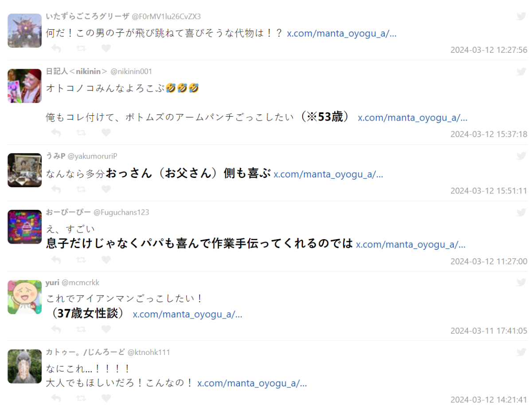Click Twitter bird icon on うみP's tweet

tap(521, 156)
